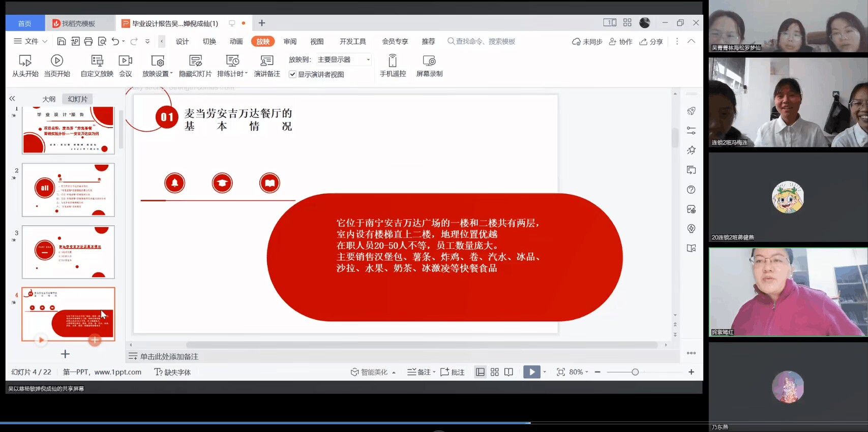Click the 协作 collaborate button
Image resolution: width=868 pixels, height=432 pixels.
(620, 42)
